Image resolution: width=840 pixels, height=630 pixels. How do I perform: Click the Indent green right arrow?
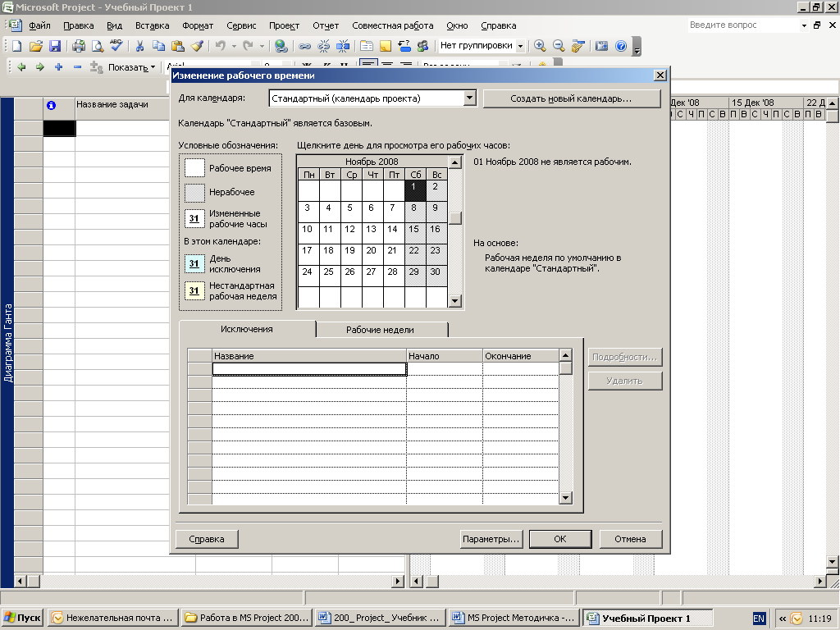(39, 67)
